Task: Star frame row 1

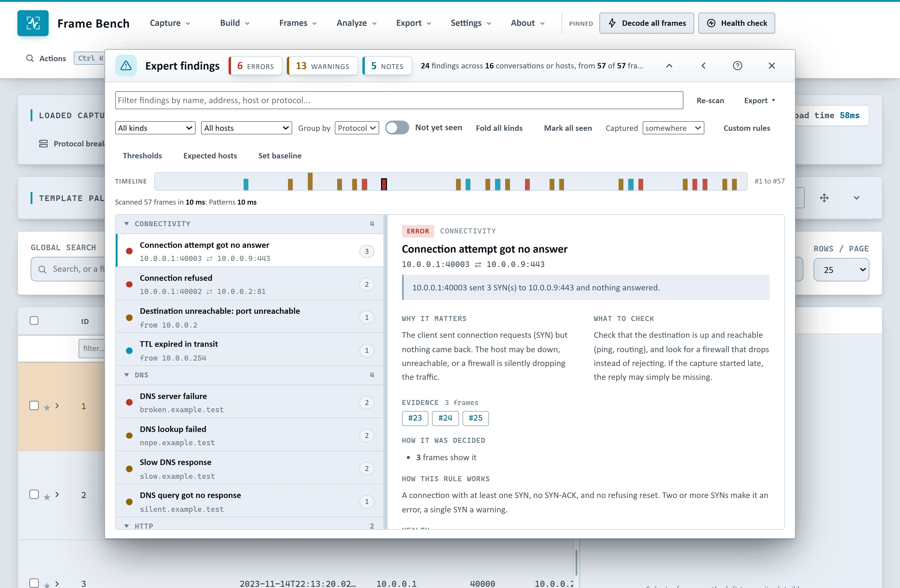Action: click(x=47, y=408)
